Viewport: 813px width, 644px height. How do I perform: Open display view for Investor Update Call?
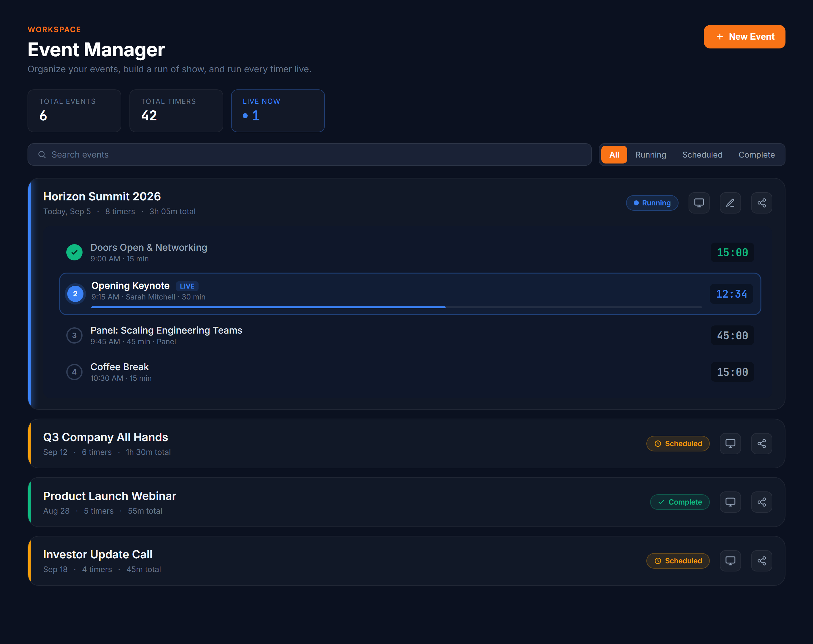click(x=730, y=561)
